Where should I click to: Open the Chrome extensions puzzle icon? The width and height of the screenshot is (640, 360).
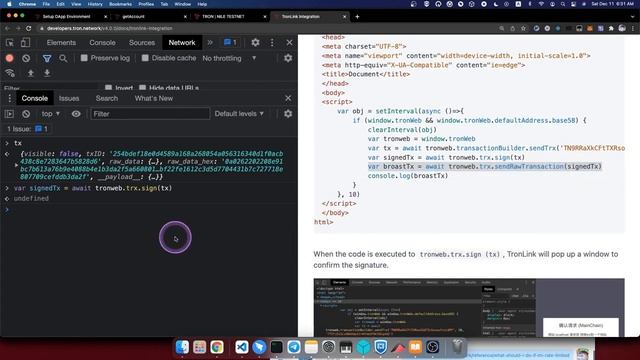click(x=611, y=28)
